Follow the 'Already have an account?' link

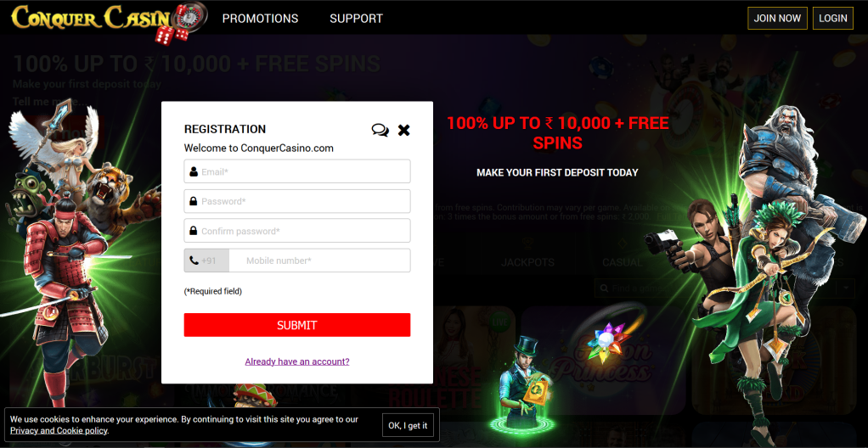pyautogui.click(x=297, y=361)
